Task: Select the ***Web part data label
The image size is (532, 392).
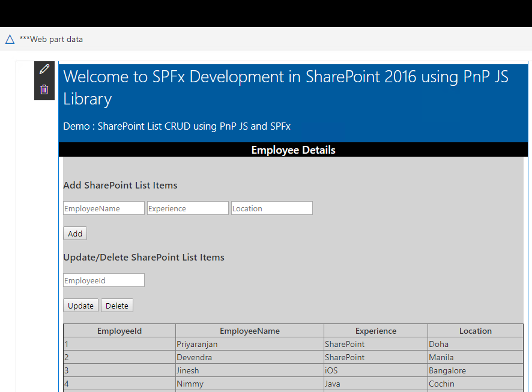Action: click(x=51, y=40)
